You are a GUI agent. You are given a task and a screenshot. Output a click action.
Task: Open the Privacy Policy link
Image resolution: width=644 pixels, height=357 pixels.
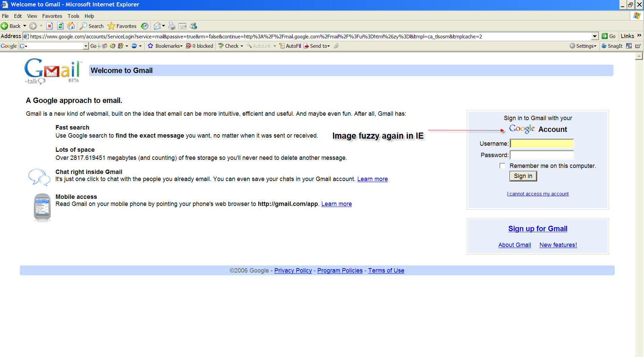(293, 271)
